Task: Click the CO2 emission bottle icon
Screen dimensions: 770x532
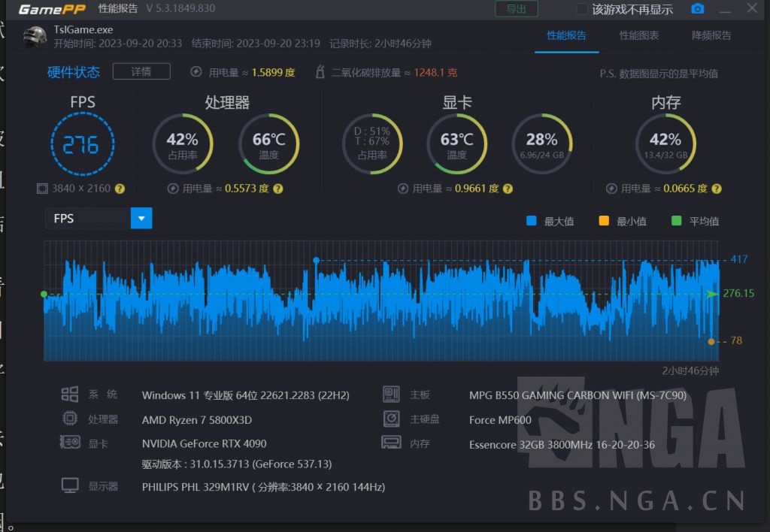Action: (320, 72)
